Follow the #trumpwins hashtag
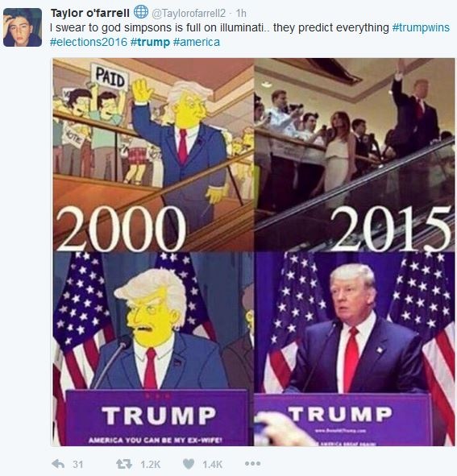Screen dimensions: 457x476 pos(421,27)
